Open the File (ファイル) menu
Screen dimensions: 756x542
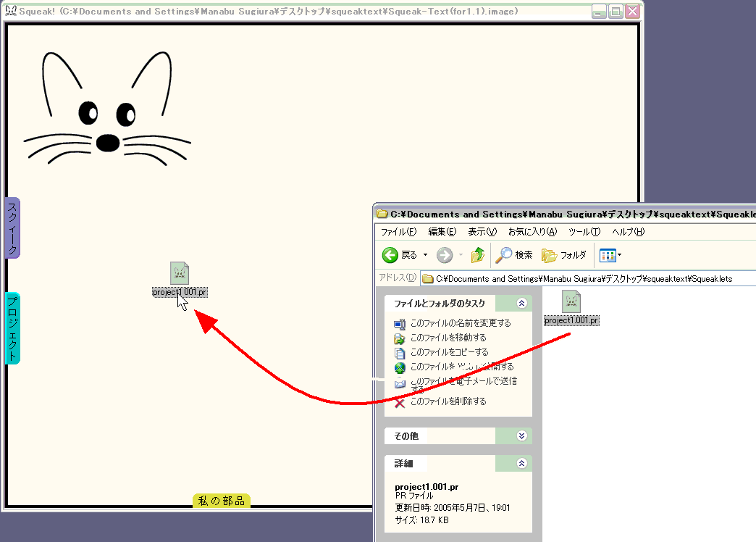398,232
